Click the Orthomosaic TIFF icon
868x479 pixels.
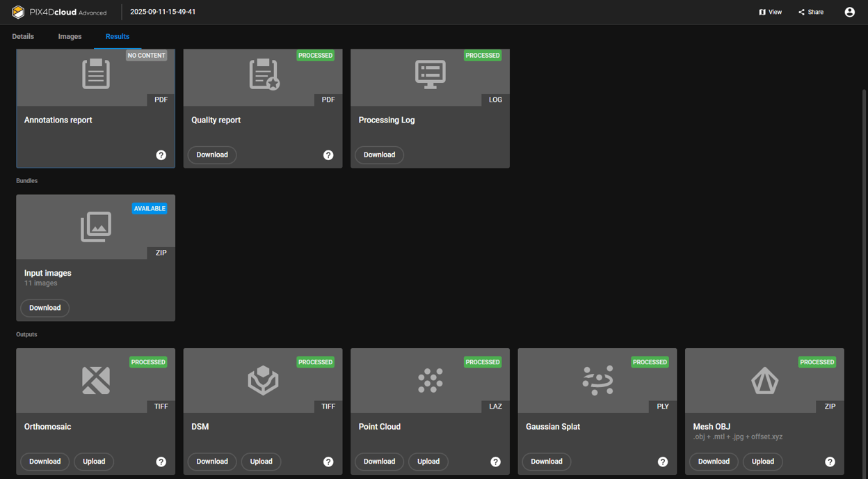point(95,380)
